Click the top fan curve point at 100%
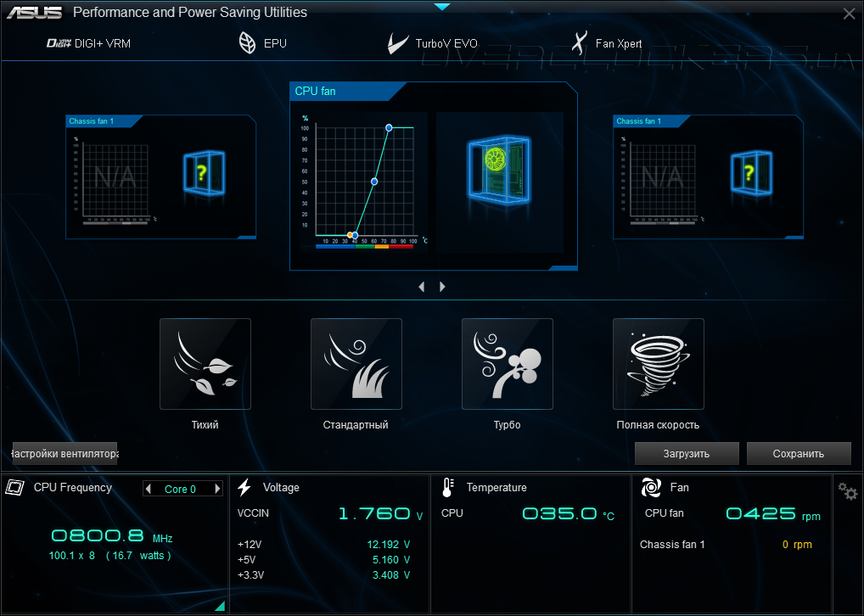This screenshot has width=864, height=616. [x=389, y=128]
